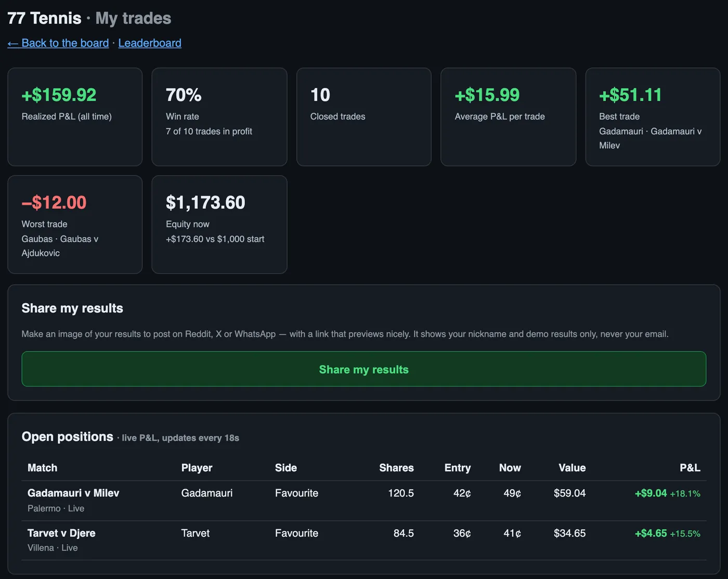Click the 'Side' column header
Image resolution: width=728 pixels, height=579 pixels.
pyautogui.click(x=286, y=468)
